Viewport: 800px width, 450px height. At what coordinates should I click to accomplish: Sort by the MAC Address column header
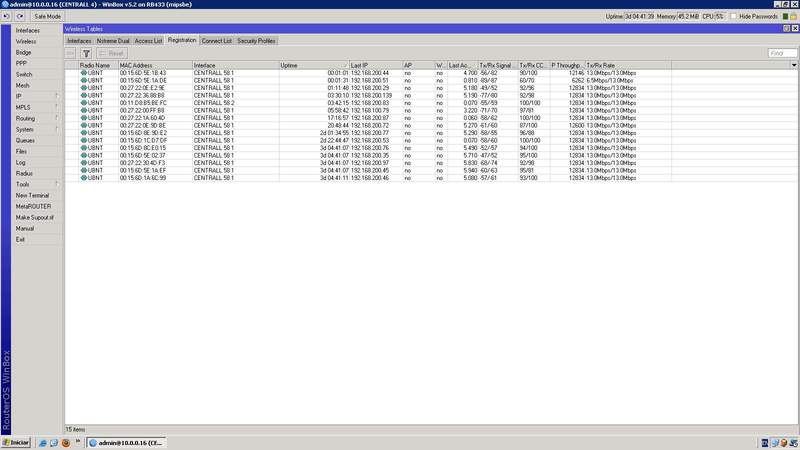[x=155, y=65]
